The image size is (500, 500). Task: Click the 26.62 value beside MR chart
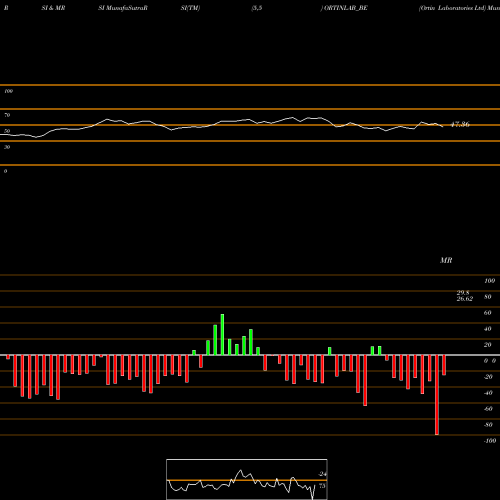[465, 299]
